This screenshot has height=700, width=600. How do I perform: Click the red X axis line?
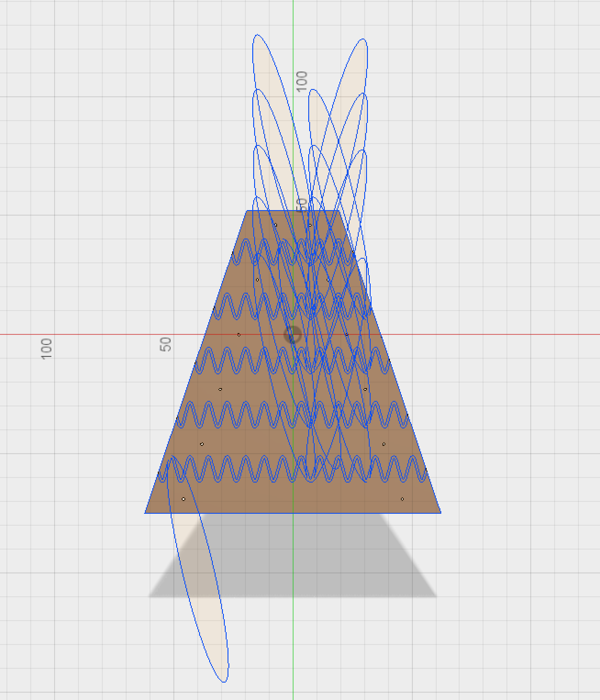coord(92,335)
